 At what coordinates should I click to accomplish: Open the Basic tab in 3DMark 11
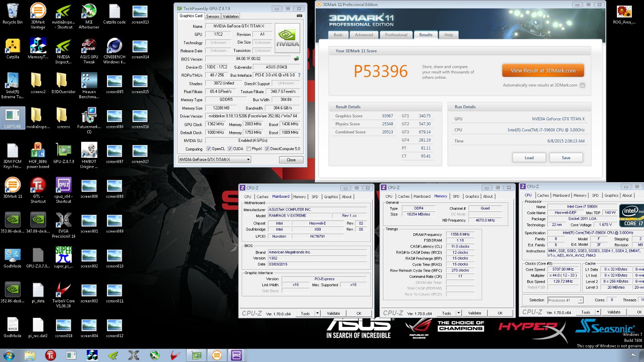click(338, 35)
